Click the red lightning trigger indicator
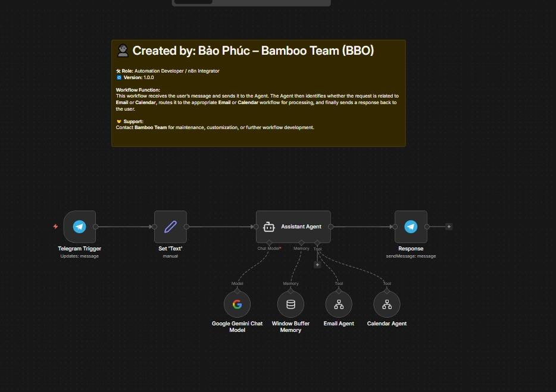The width and height of the screenshot is (556, 392). pos(56,227)
